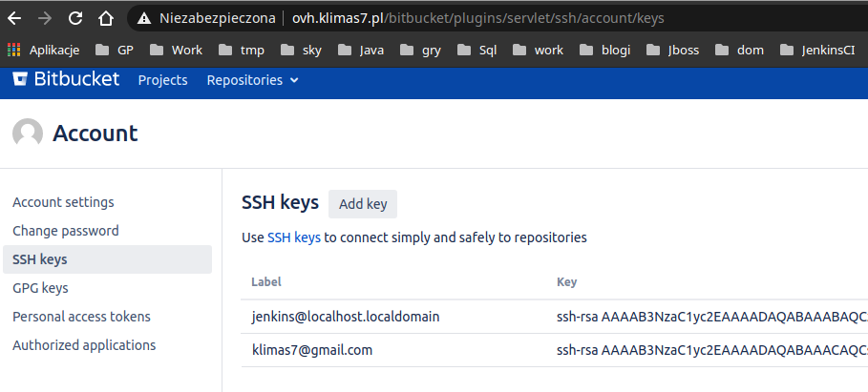Open the Work bookmarks folder
The width and height of the screenshot is (868, 392).
(176, 51)
